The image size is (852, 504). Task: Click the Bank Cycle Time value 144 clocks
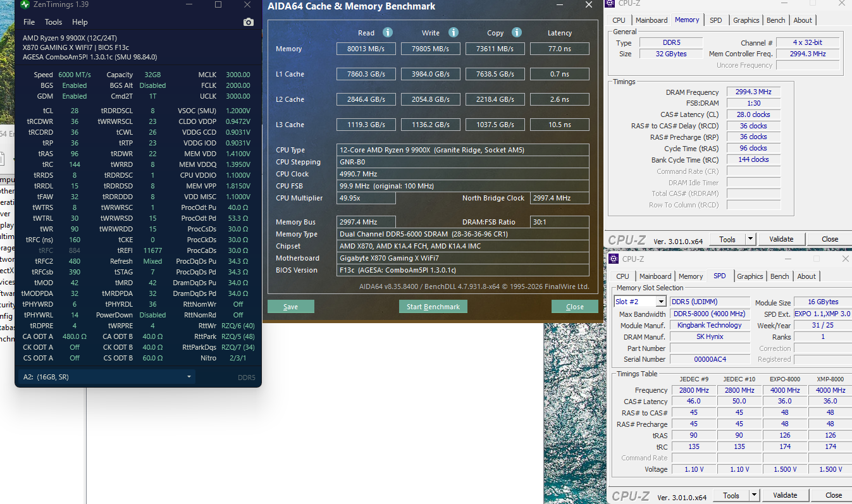[x=753, y=159]
